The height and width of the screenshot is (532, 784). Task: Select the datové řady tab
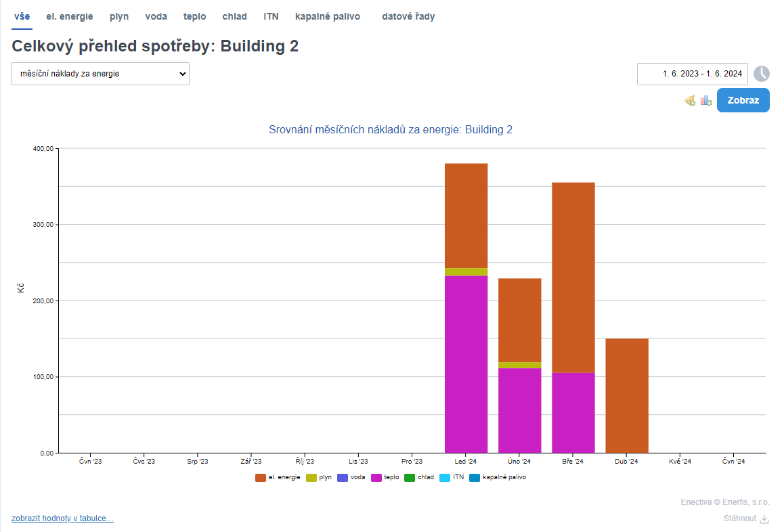(x=408, y=16)
